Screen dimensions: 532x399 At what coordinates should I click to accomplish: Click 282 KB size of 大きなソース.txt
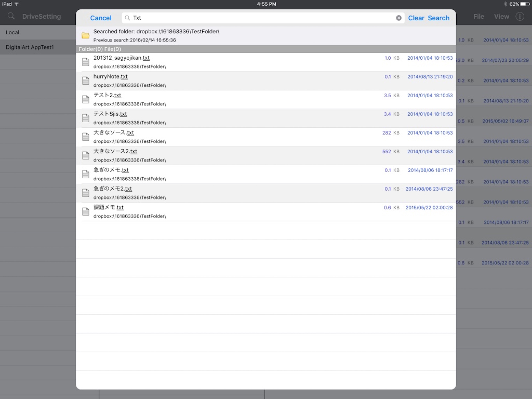click(x=391, y=133)
